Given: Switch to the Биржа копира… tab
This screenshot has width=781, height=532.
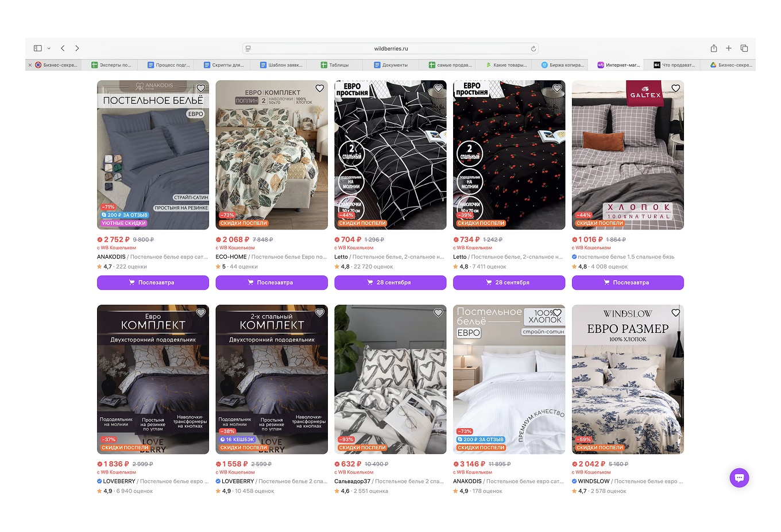Looking at the screenshot, I should [x=560, y=65].
